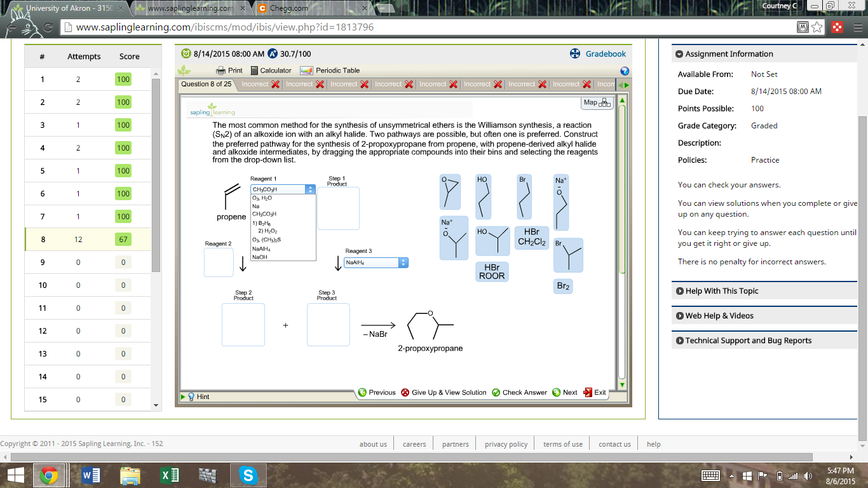Select the third Incorrect attempt tab
Viewport: 868px width, 488px height.
(349, 84)
